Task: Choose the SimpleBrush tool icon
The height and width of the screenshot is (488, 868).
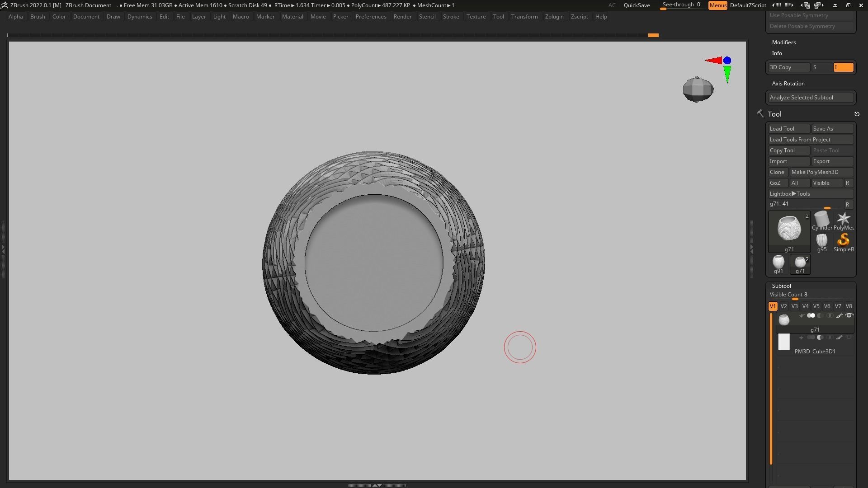Action: pos(843,240)
